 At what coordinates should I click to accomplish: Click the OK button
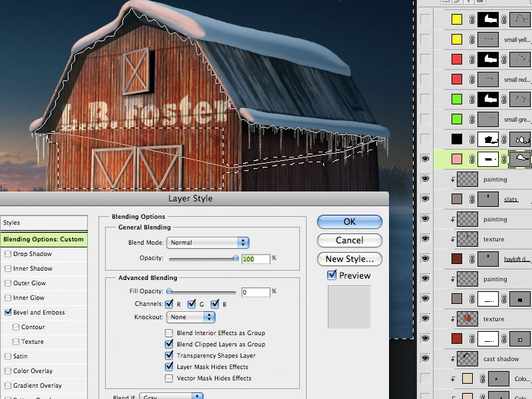(x=350, y=221)
